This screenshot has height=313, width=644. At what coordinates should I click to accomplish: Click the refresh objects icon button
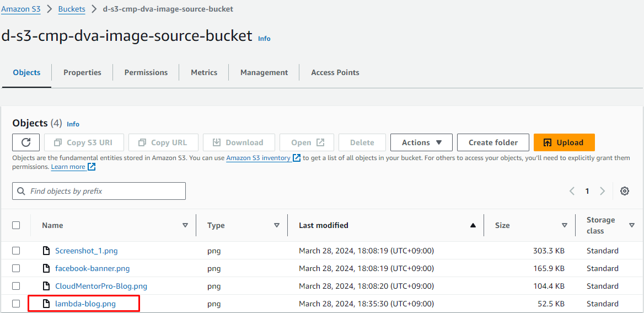click(x=26, y=142)
